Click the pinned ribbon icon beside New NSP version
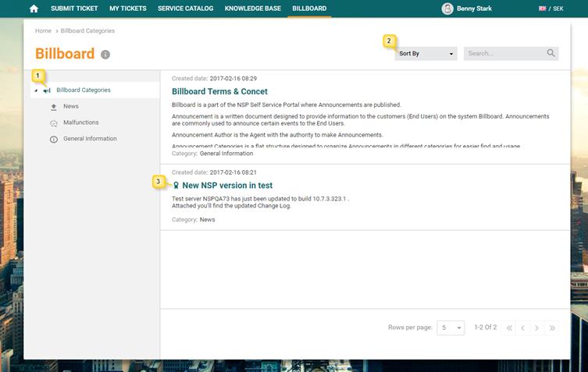Screen dimensions: 588x372 (x=176, y=186)
